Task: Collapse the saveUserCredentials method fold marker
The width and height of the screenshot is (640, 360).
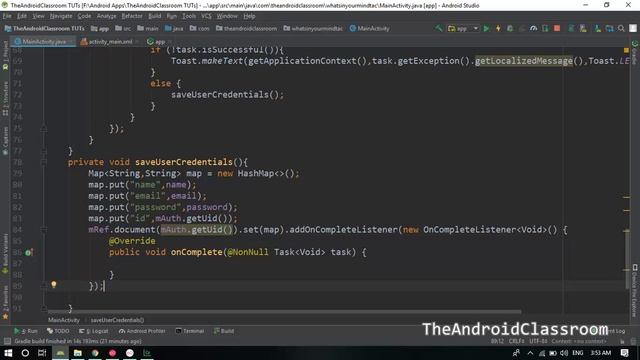Action: 44,162
